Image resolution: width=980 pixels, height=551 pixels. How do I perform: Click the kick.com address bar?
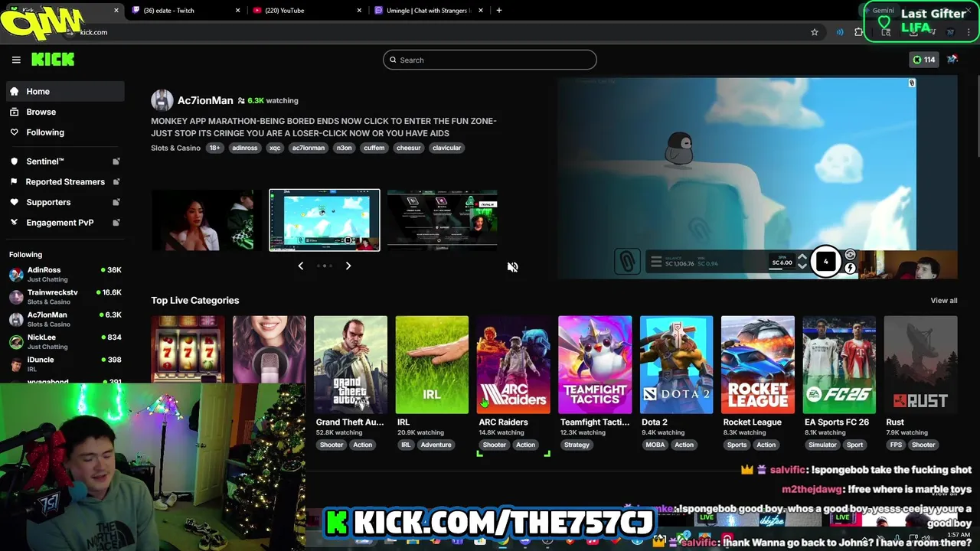[436, 32]
